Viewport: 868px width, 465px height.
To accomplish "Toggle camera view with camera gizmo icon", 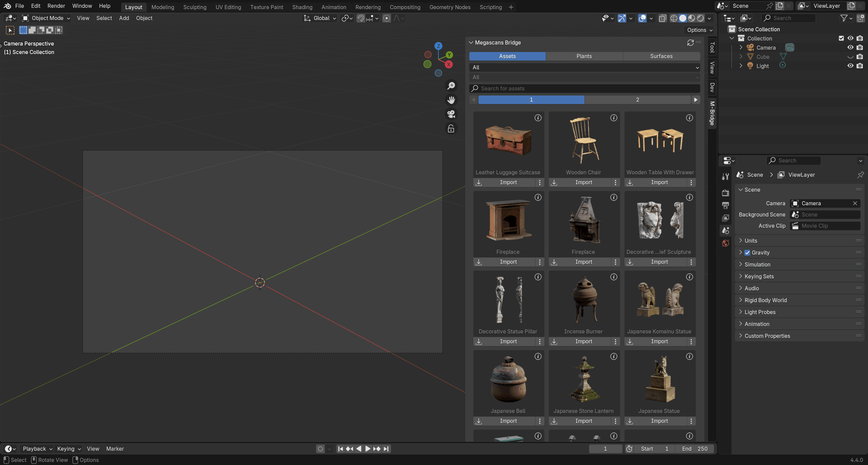I will click(x=451, y=114).
